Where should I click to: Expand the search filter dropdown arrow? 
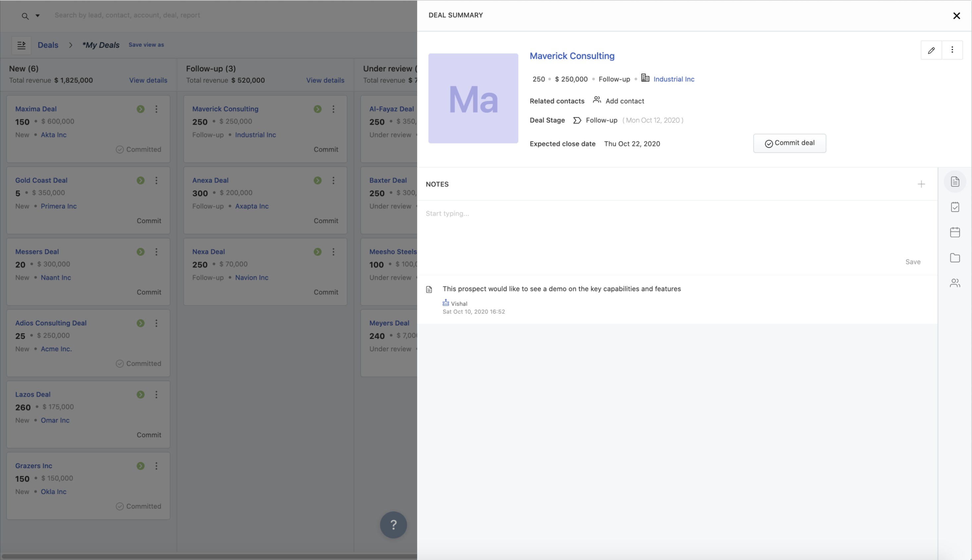[x=38, y=15]
